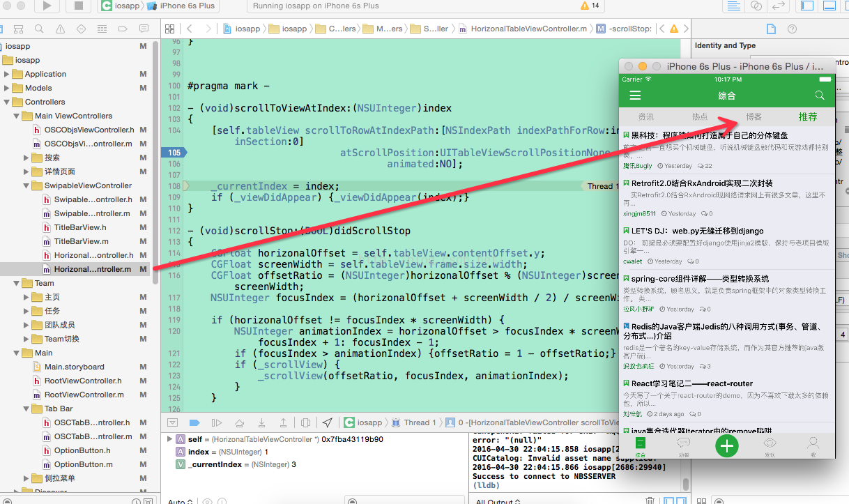Collapse the SwipableViewController folder
Screen dimensions: 849x504
click(x=26, y=185)
